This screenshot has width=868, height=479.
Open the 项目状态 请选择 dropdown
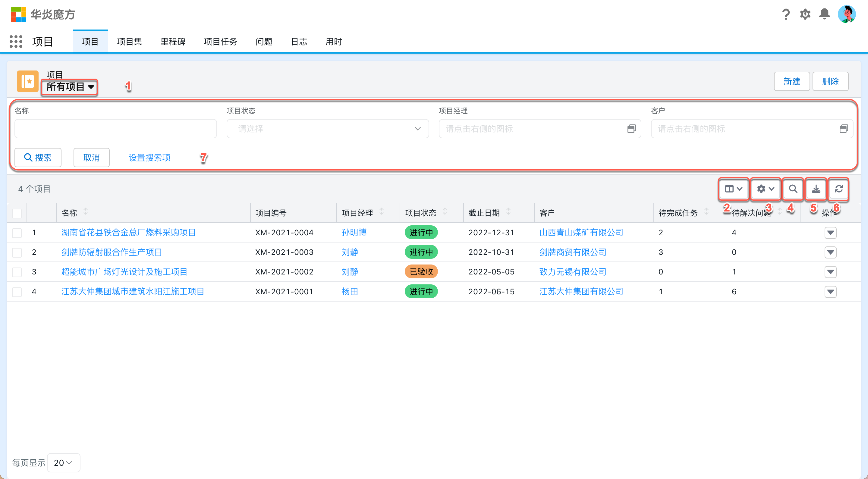[x=327, y=129]
